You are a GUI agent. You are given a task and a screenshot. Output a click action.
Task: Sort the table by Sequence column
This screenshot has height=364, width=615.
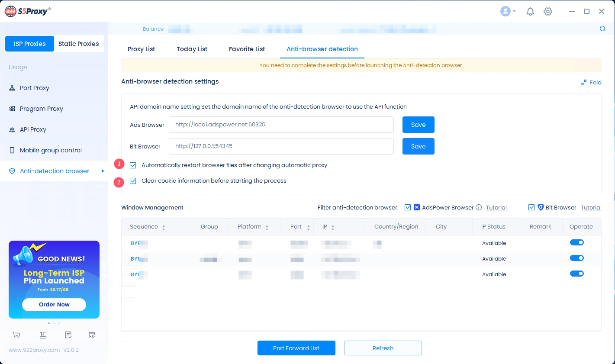tap(163, 227)
